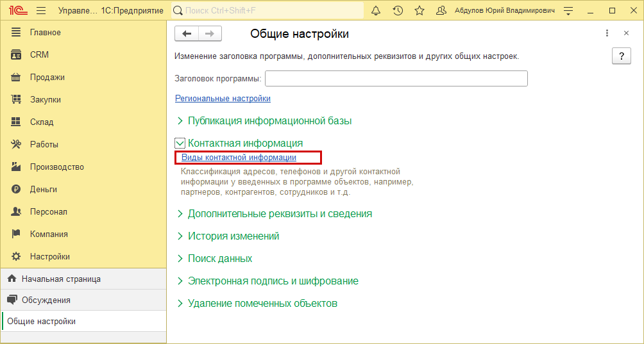The height and width of the screenshot is (344, 644).
Task: Click the 1C logo icon
Action: point(17,10)
